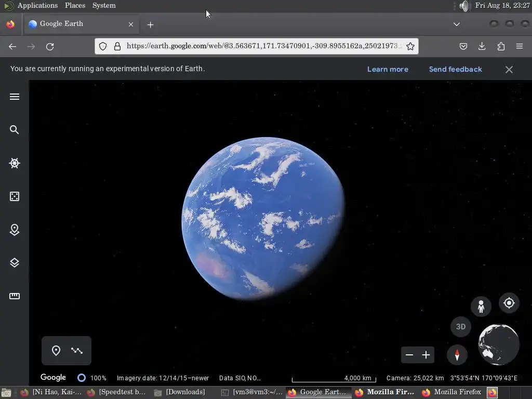Click Firefox forward arrow
Screen dimensions: 532x399
tap(31, 46)
